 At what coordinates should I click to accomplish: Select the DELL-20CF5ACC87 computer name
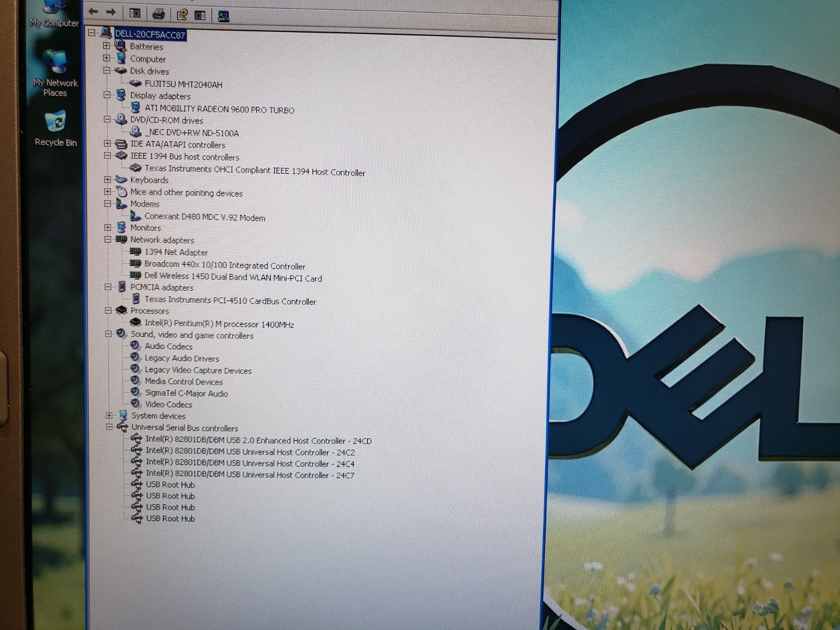(150, 35)
